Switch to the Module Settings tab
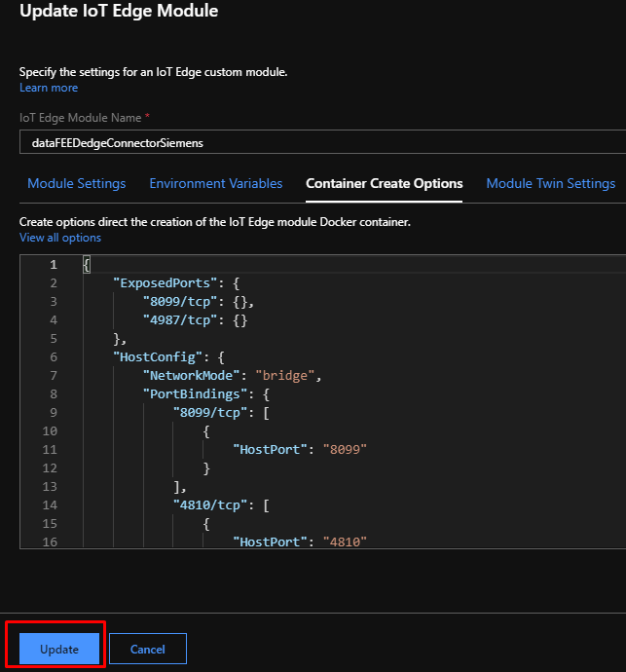This screenshot has height=672, width=626. (76, 183)
